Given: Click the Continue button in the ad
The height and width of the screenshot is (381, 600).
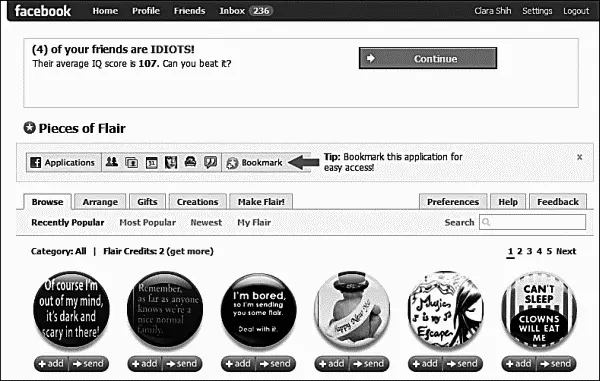Looking at the screenshot, I should point(428,58).
